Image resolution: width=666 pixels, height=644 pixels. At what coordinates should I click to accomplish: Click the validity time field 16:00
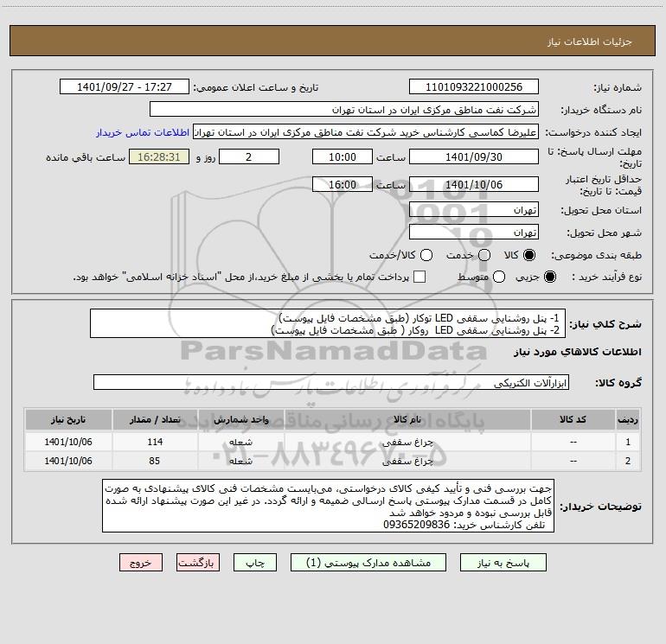click(343, 184)
